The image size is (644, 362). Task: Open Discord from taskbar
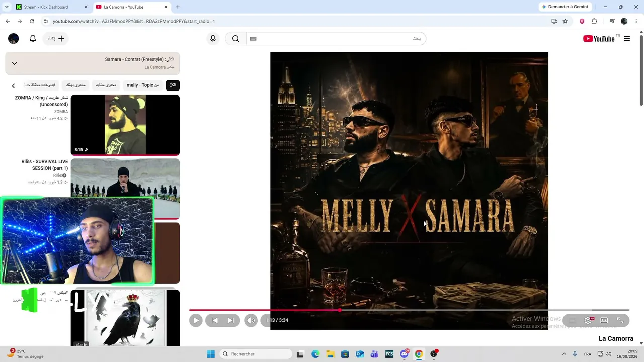tap(404, 354)
